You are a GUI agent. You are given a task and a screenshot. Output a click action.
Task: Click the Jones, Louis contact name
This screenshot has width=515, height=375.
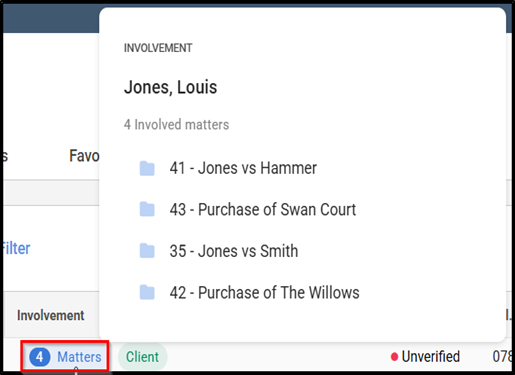point(170,88)
